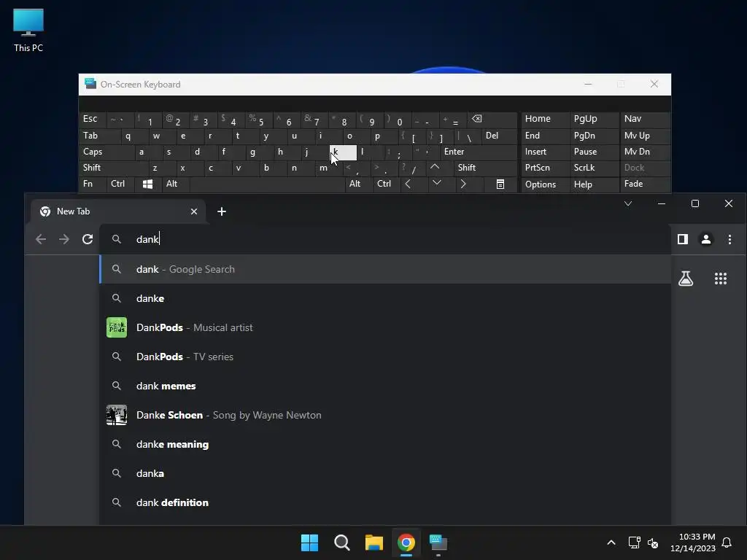747x560 pixels.
Task: Click the backspace key on On-Screen Keyboard
Action: click(477, 119)
